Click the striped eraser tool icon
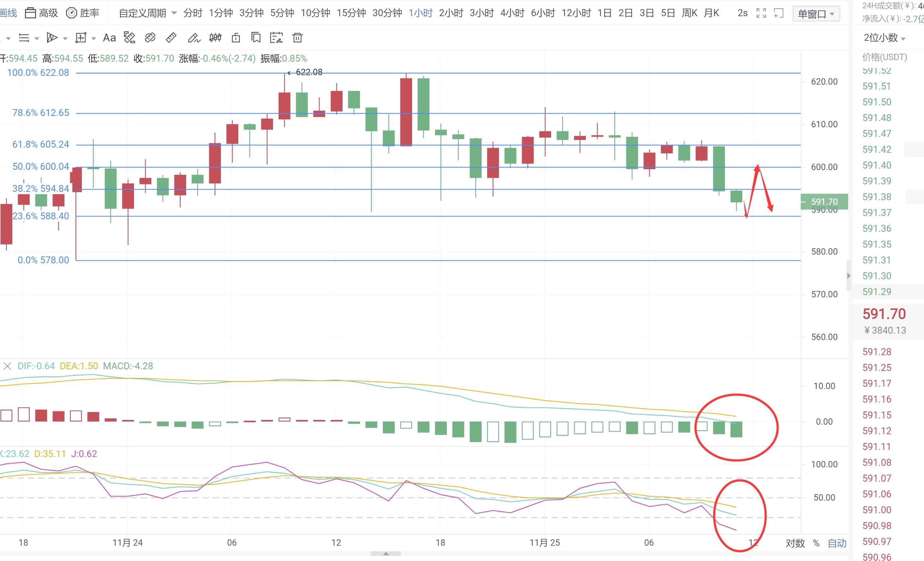Image resolution: width=924 pixels, height=561 pixels. [x=150, y=38]
